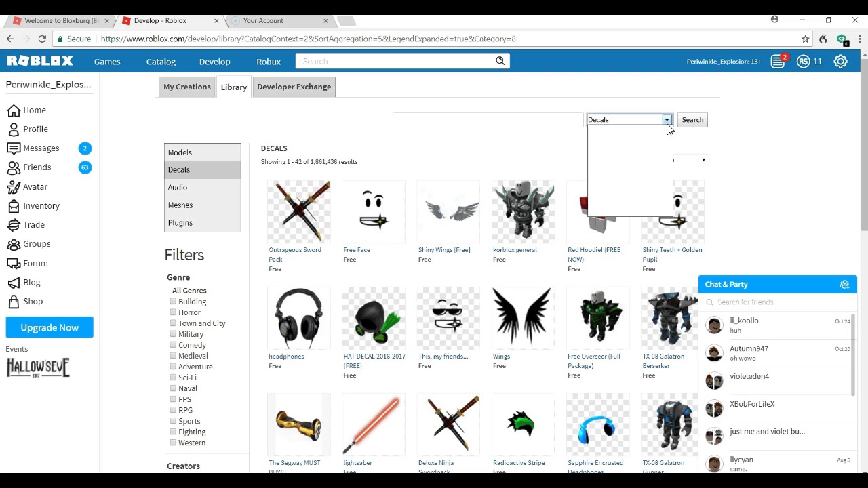Open Autumn947's chat avatar
This screenshot has width=868, height=488.
(x=714, y=353)
